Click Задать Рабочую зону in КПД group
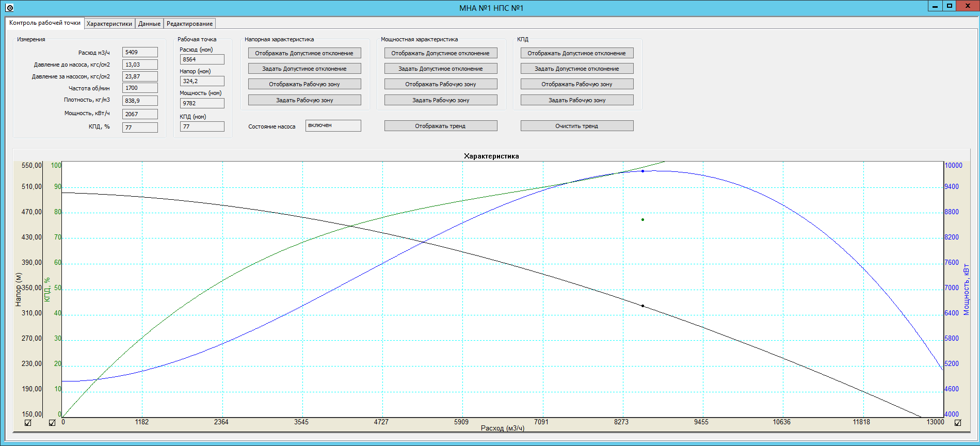Viewport: 980px width, 446px height. [577, 100]
